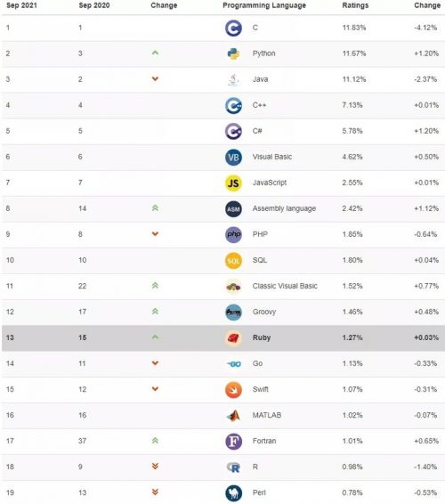The width and height of the screenshot is (445, 504).
Task: Click the red Ruby gem icon
Action: click(x=233, y=338)
